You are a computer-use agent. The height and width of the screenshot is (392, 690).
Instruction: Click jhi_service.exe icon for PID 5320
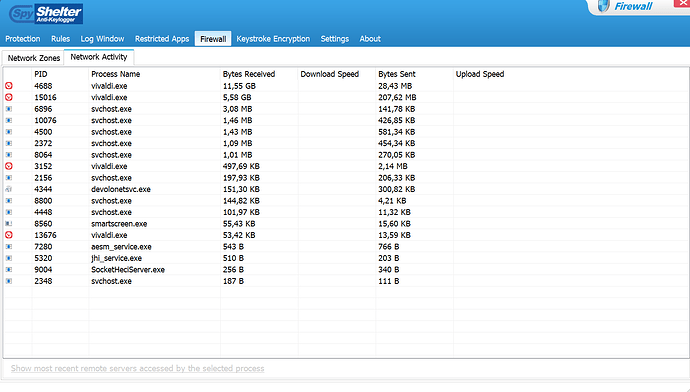coord(9,258)
